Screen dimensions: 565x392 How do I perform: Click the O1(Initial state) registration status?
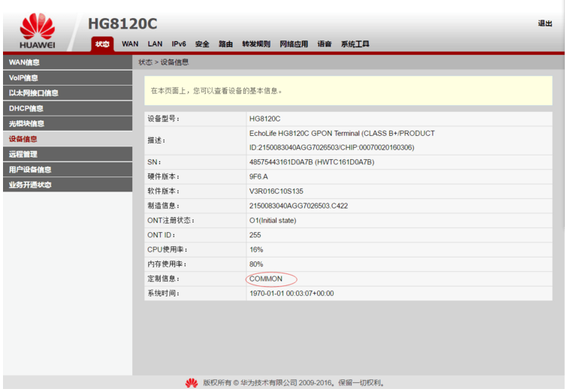pyautogui.click(x=273, y=221)
